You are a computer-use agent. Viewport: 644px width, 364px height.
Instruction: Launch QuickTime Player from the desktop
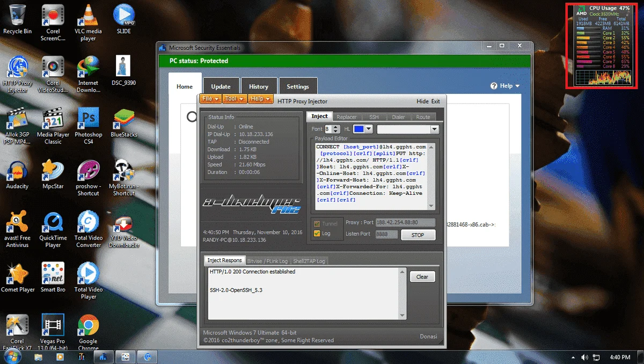[53, 229]
